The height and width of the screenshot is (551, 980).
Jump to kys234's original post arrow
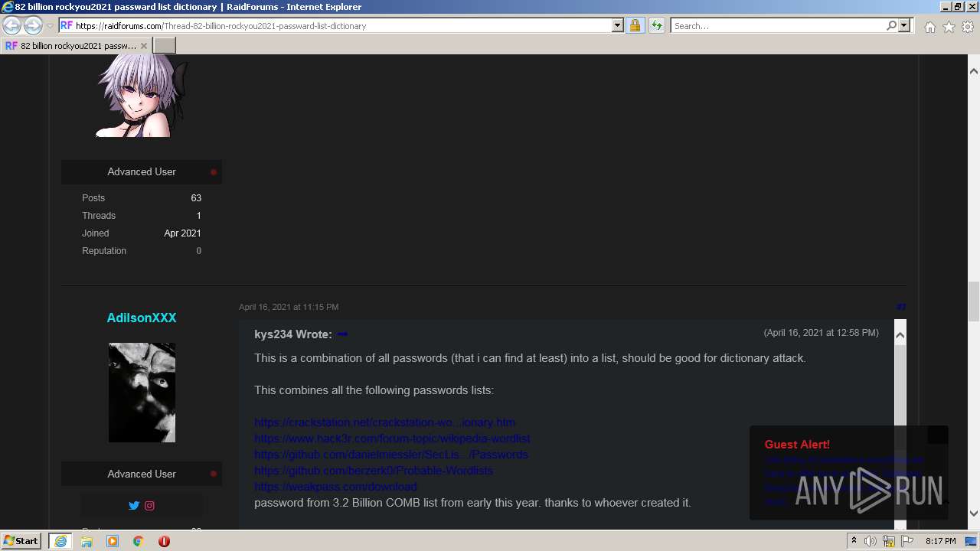point(342,334)
